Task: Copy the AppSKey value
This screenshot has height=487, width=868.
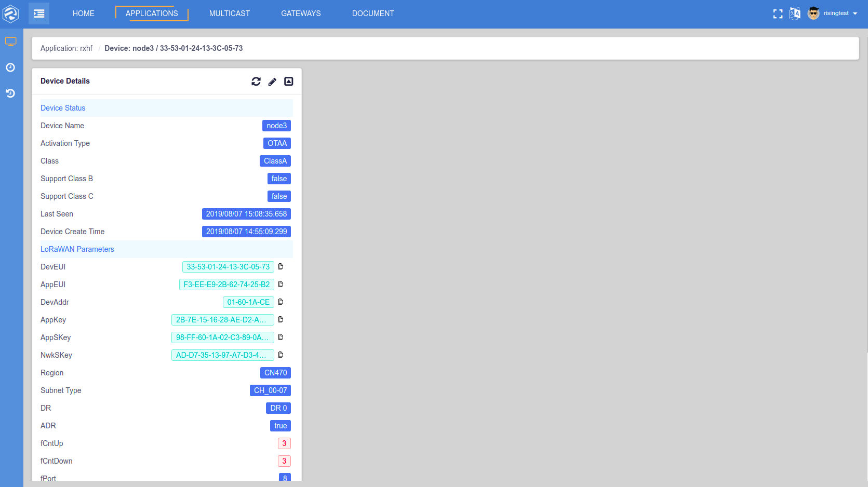Action: pos(281,337)
